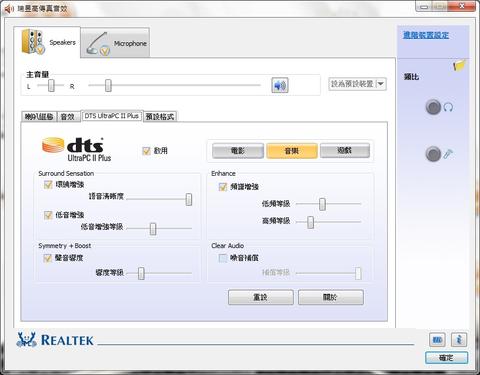Viewport: 480px width, 375px height.
Task: Open the advanced device settings link
Action: pyautogui.click(x=426, y=35)
